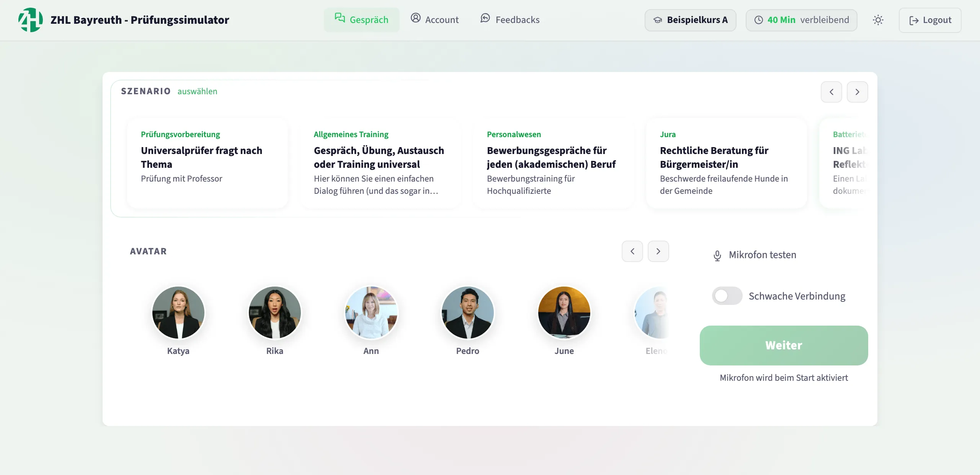Open the Beispielkurs A course selector
The width and height of the screenshot is (980, 475).
click(x=691, y=20)
